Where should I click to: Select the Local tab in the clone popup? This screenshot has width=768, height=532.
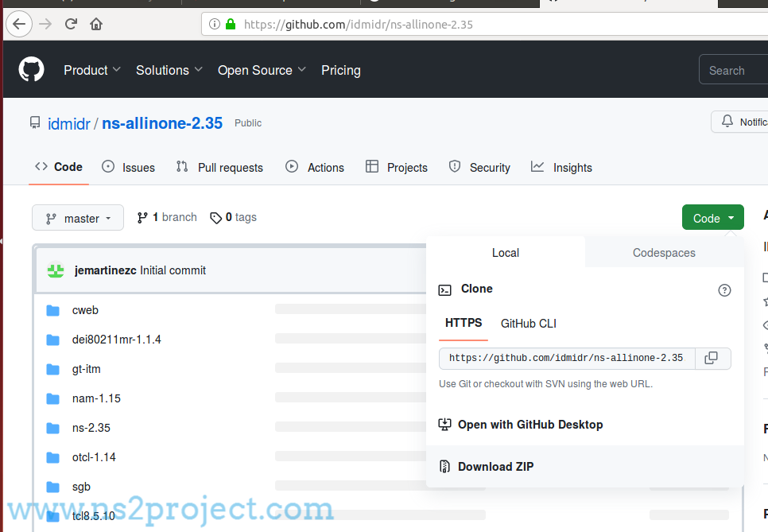[x=506, y=252]
